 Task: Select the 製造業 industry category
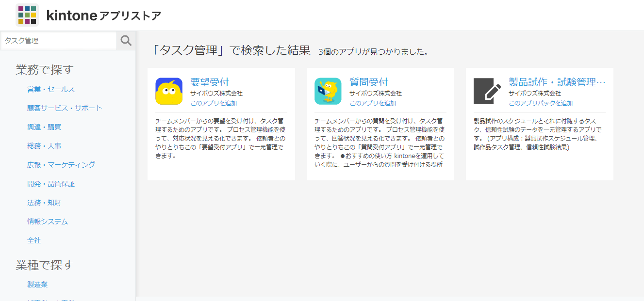tap(37, 285)
